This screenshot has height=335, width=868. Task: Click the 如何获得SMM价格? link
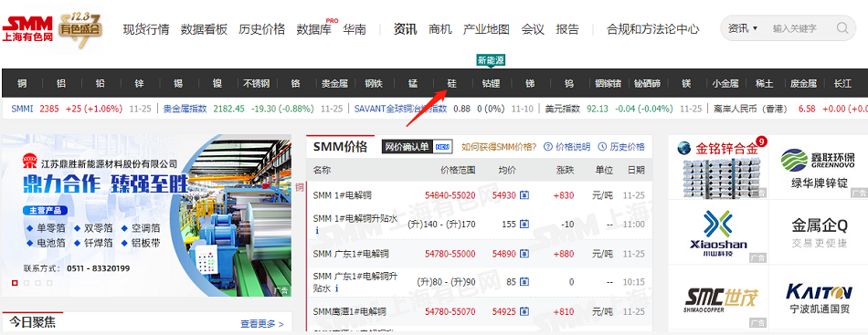[x=499, y=146]
